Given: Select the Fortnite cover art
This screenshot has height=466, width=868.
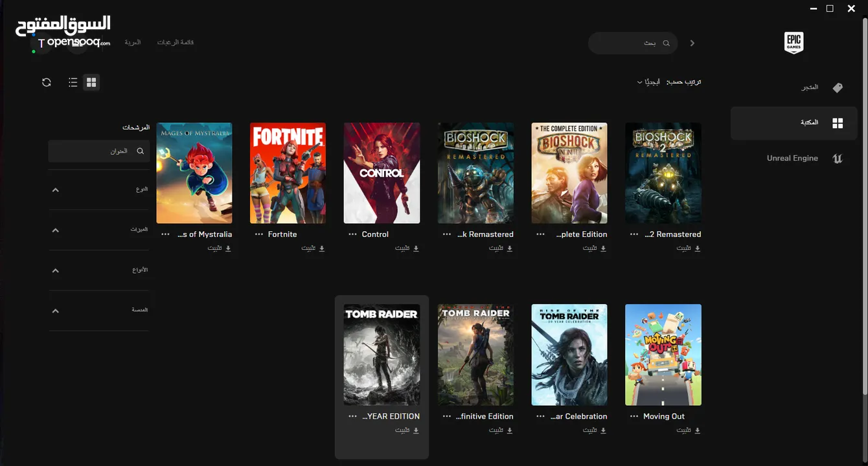Looking at the screenshot, I should (x=288, y=173).
